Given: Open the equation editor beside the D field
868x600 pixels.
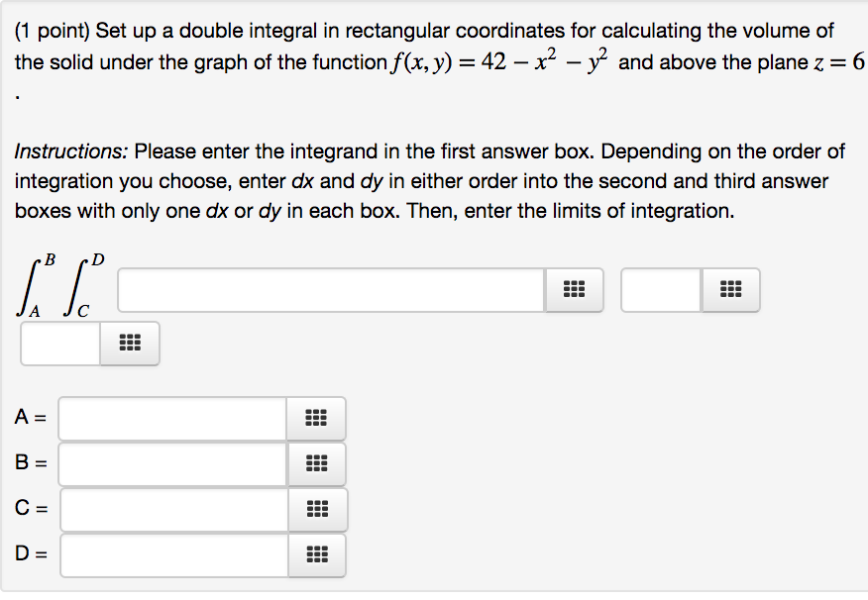Looking at the screenshot, I should click(316, 554).
